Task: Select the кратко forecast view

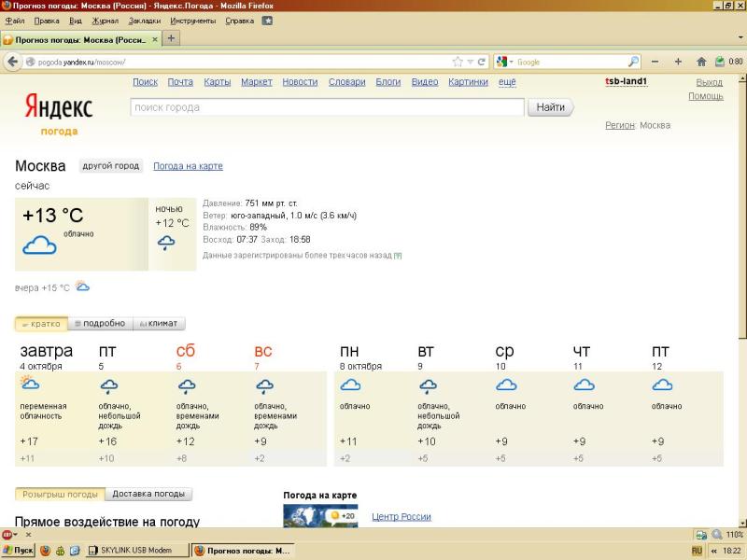Action: tap(40, 324)
